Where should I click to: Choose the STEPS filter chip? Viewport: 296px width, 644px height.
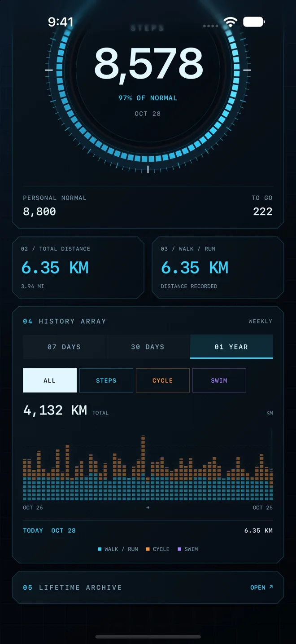[x=106, y=380]
